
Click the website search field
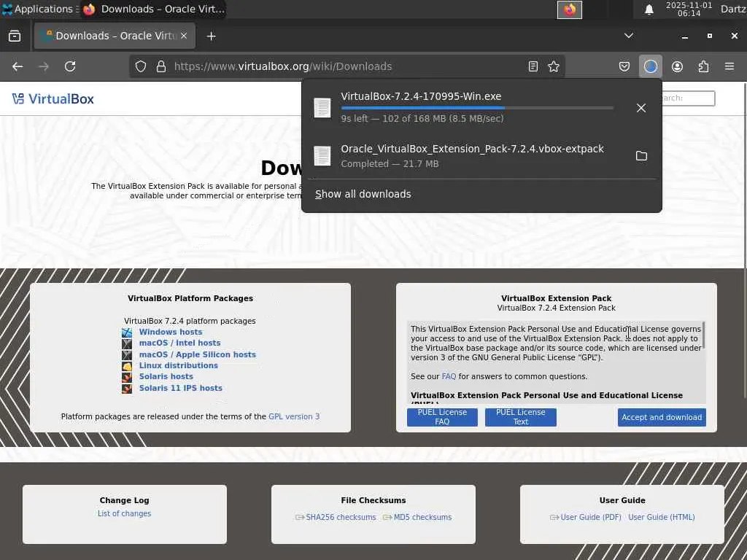pos(689,98)
